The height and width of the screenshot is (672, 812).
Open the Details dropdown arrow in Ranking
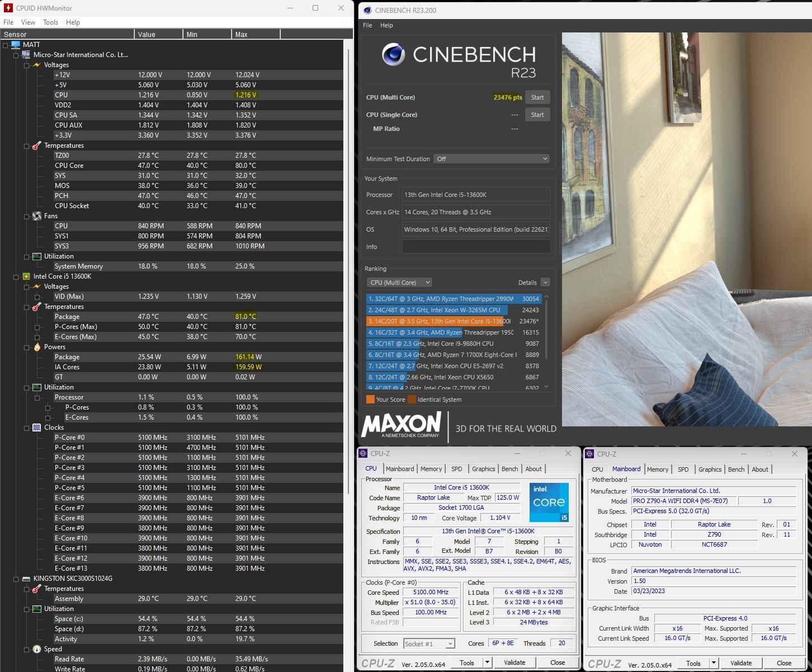[x=545, y=283]
